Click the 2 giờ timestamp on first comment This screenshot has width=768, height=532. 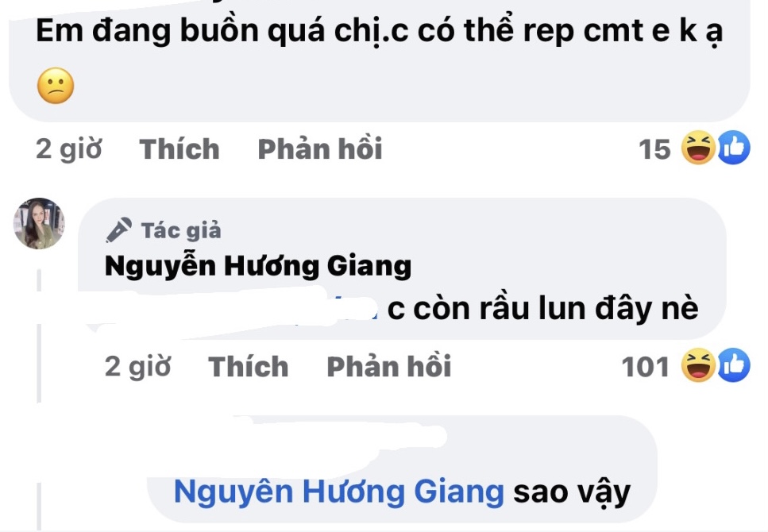[x=69, y=149]
